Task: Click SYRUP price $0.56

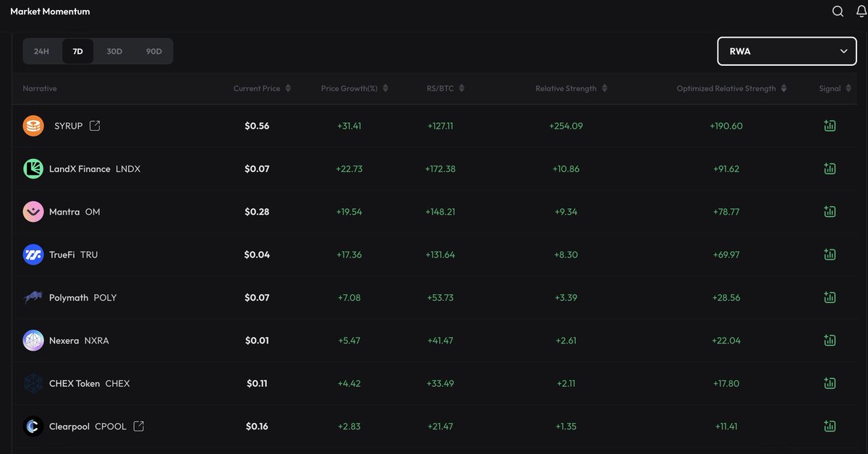Action: coord(257,126)
